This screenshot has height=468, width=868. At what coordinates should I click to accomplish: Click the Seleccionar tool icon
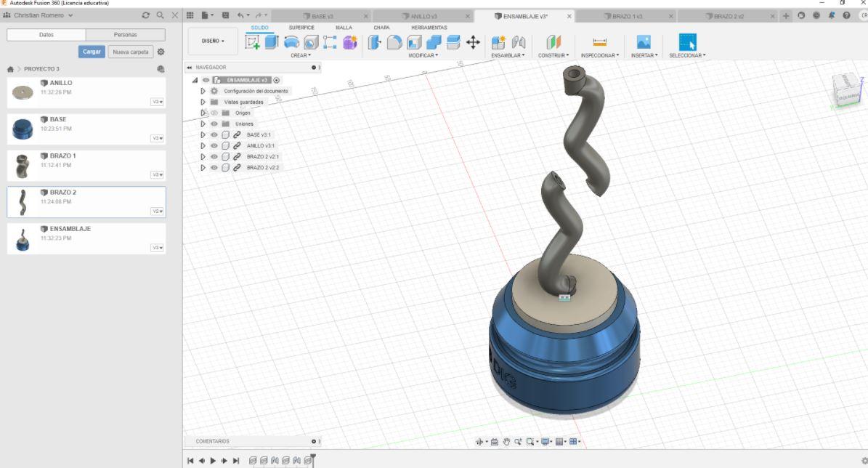687,42
